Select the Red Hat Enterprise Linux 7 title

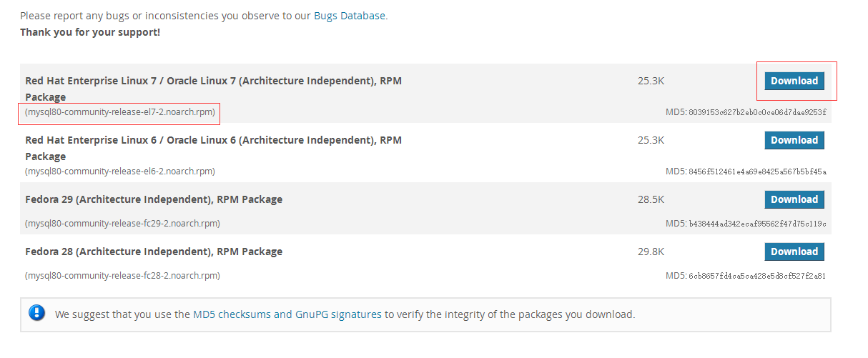[x=213, y=89]
